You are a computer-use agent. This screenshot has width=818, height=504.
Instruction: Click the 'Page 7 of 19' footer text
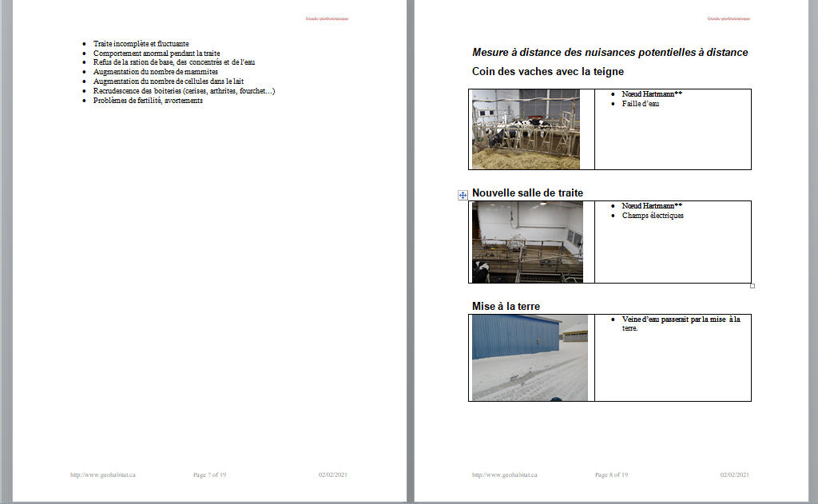point(209,474)
